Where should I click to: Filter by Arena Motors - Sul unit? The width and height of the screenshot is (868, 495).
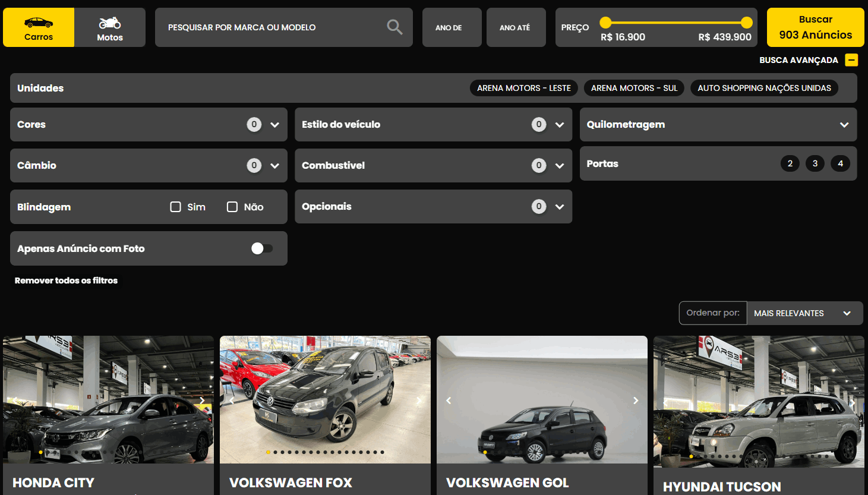pos(634,88)
